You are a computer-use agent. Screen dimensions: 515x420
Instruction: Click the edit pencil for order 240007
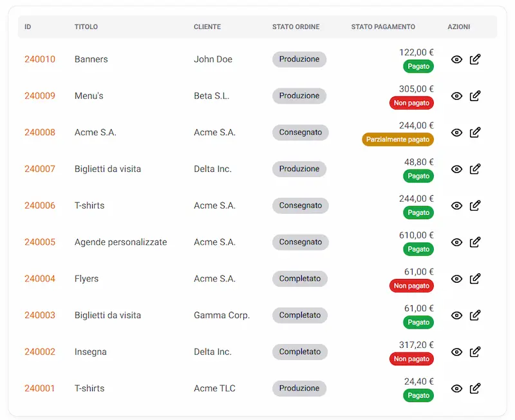[x=475, y=169]
